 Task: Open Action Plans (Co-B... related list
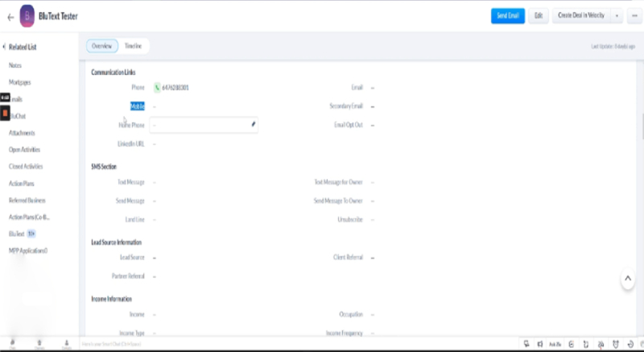click(x=29, y=217)
